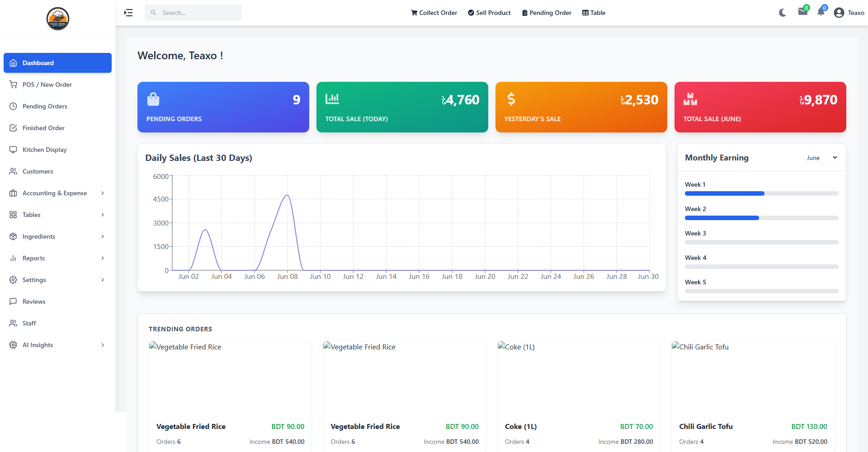The image size is (868, 452).
Task: Open the June month dropdown
Action: point(822,158)
